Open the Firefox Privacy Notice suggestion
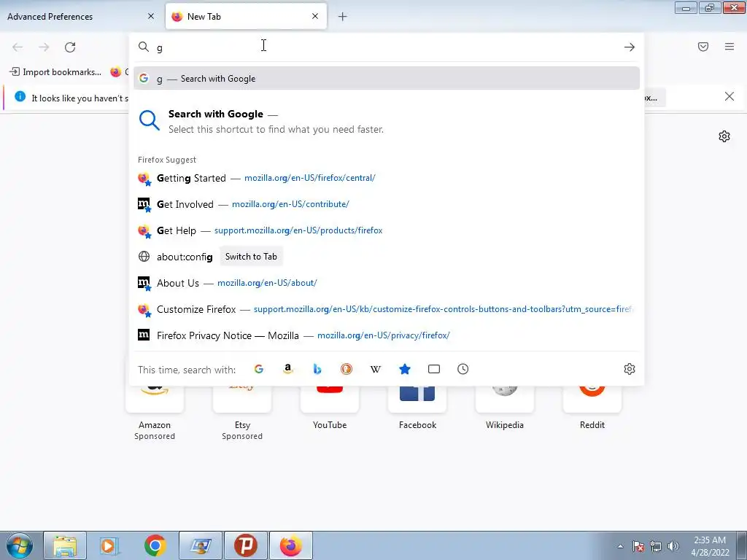This screenshot has height=560, width=747. coord(387,335)
